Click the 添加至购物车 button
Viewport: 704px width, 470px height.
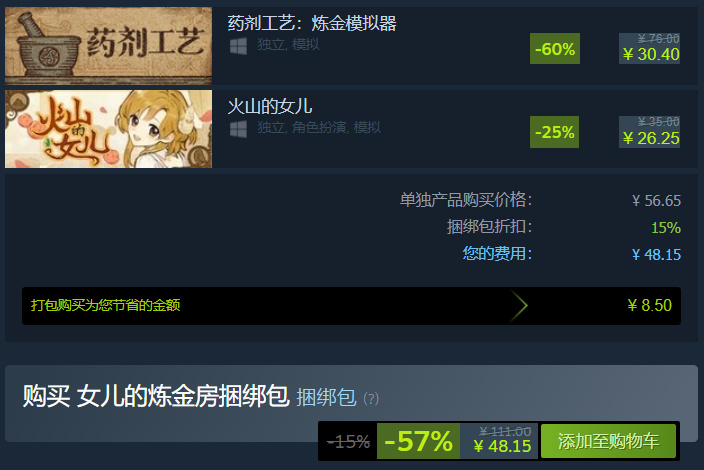608,441
